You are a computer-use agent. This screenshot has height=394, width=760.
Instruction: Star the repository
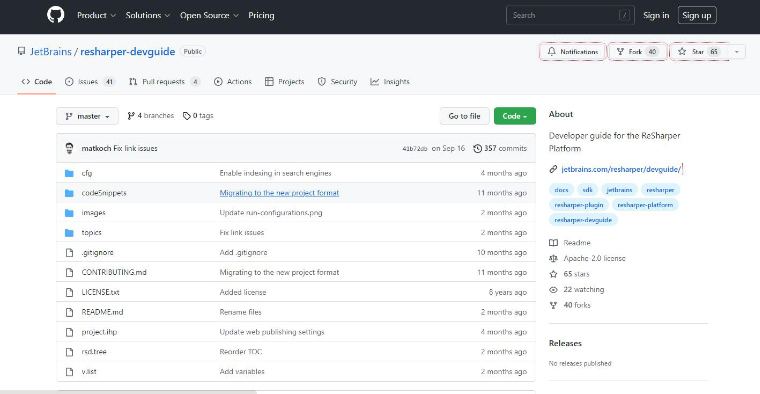tap(698, 51)
